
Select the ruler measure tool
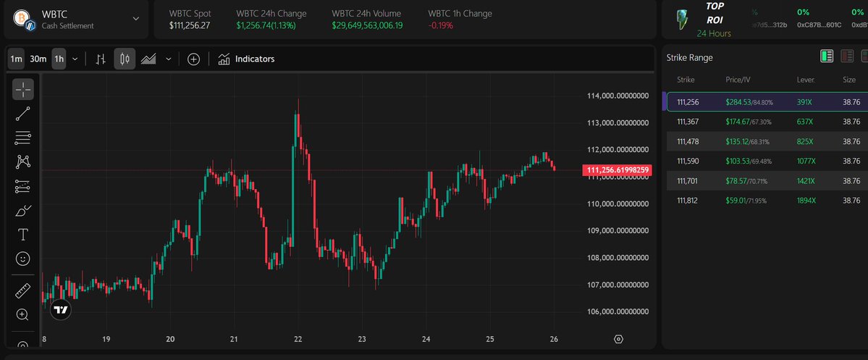[23, 291]
